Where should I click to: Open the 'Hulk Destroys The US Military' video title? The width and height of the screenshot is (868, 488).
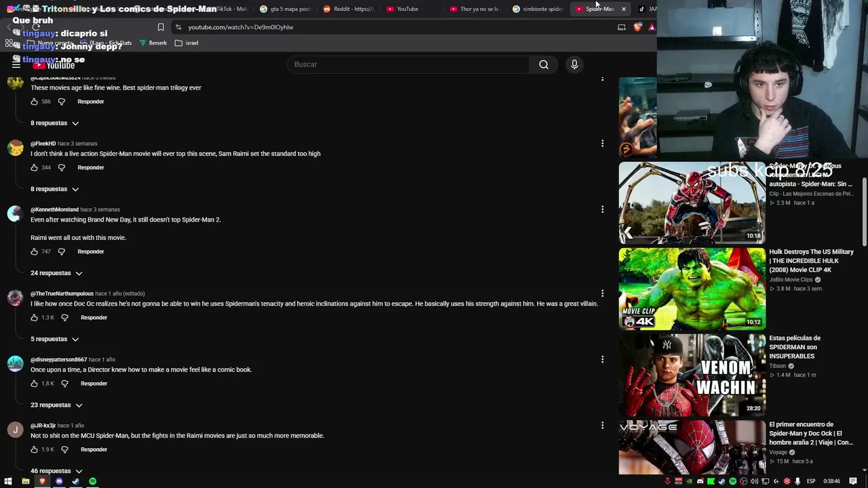click(x=811, y=261)
